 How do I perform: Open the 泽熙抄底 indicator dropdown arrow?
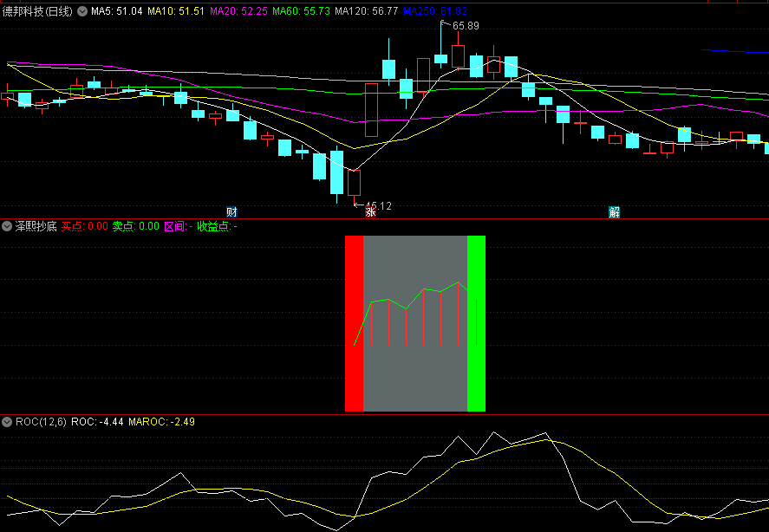point(7,226)
